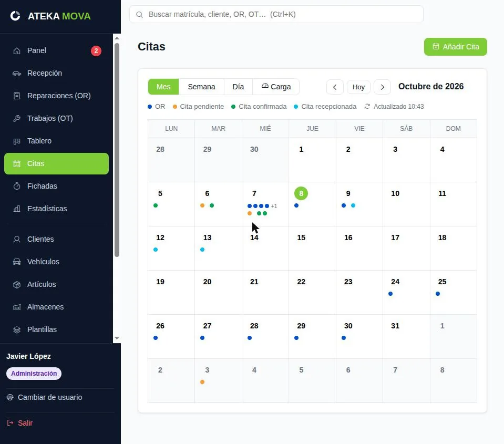Open Trabajos (OT) section
This screenshot has width=504, height=444.
[x=56, y=118]
